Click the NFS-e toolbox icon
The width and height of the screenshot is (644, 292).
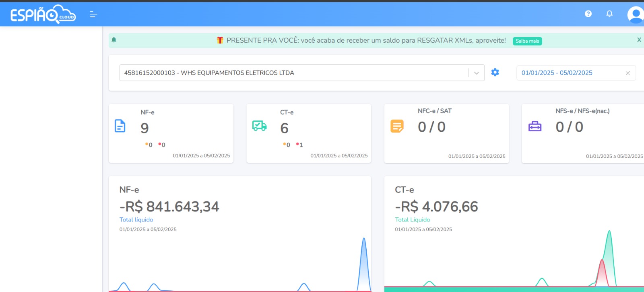[x=535, y=126]
